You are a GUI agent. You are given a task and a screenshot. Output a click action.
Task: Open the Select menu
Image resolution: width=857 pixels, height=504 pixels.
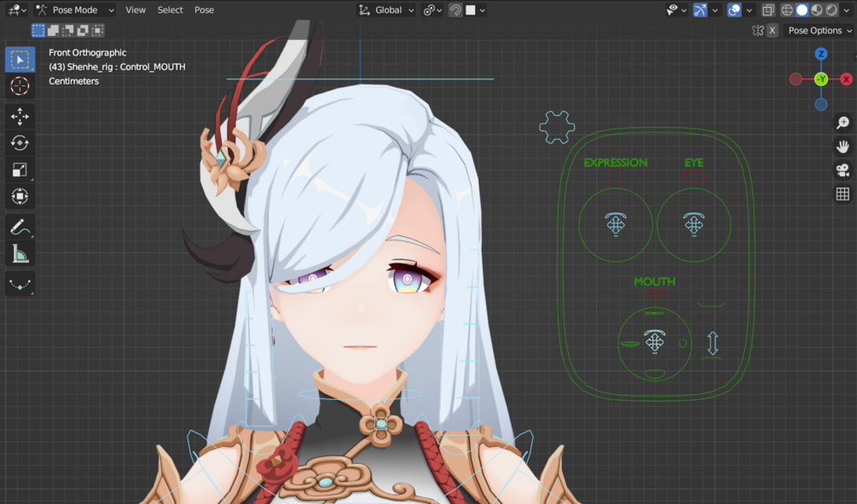[x=170, y=10]
